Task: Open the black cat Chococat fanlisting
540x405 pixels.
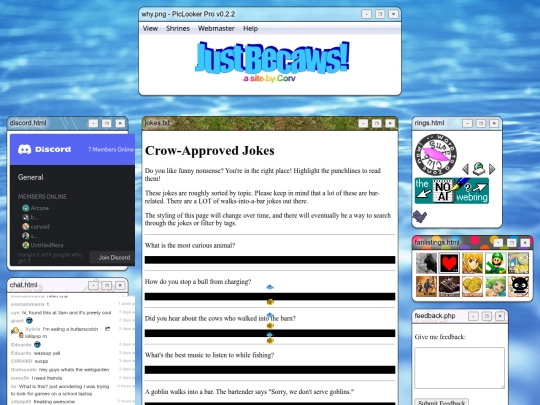Action: [x=518, y=286]
